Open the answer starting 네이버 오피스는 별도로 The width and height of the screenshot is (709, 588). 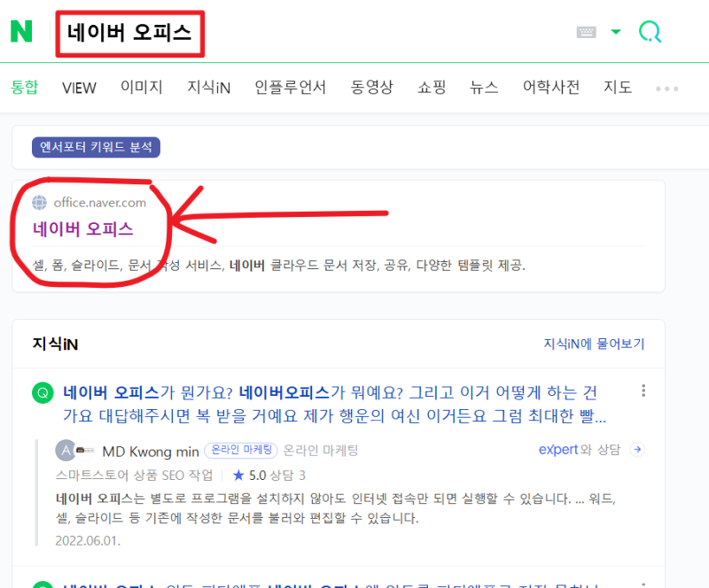point(336,508)
